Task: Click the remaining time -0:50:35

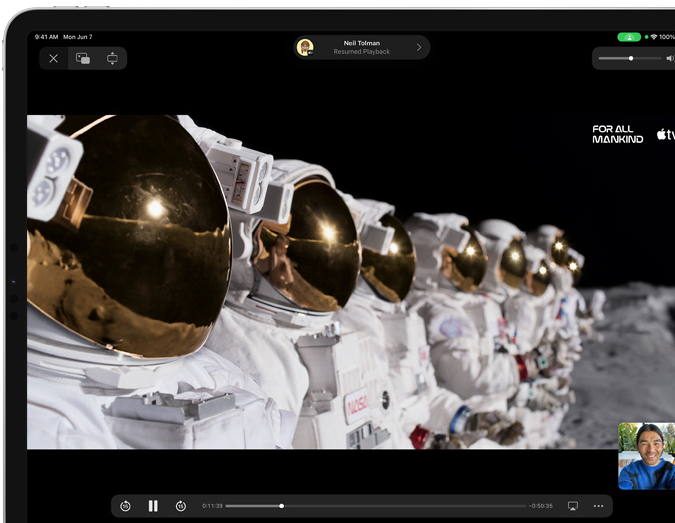Action: click(x=541, y=506)
